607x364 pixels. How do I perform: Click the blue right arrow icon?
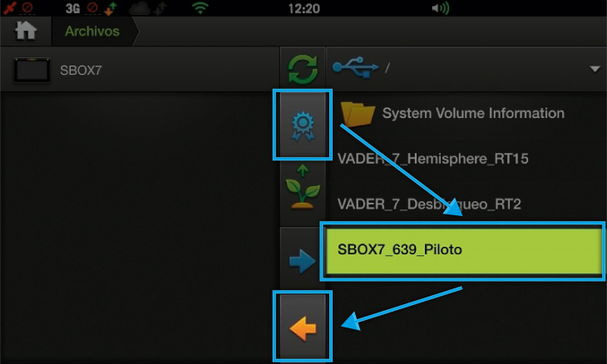(303, 262)
